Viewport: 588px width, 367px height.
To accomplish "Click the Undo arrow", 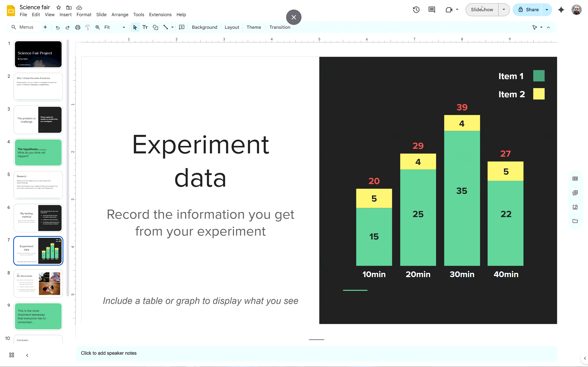I will coord(58,27).
